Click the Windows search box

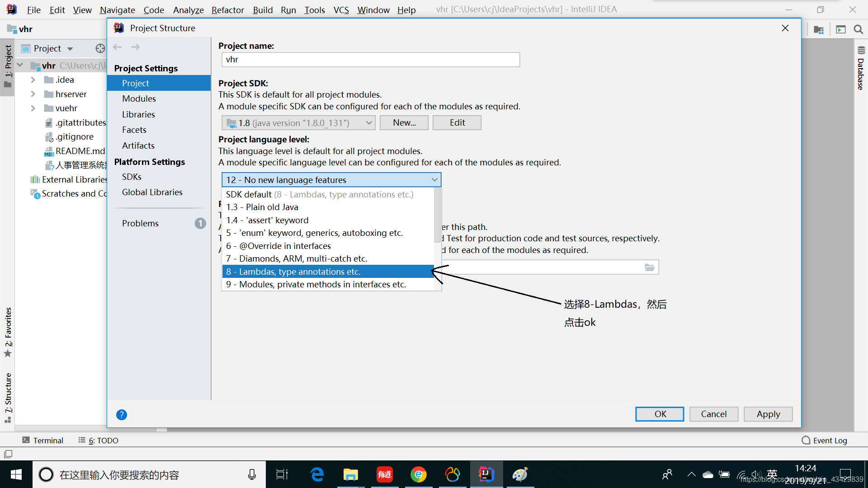[x=149, y=474]
